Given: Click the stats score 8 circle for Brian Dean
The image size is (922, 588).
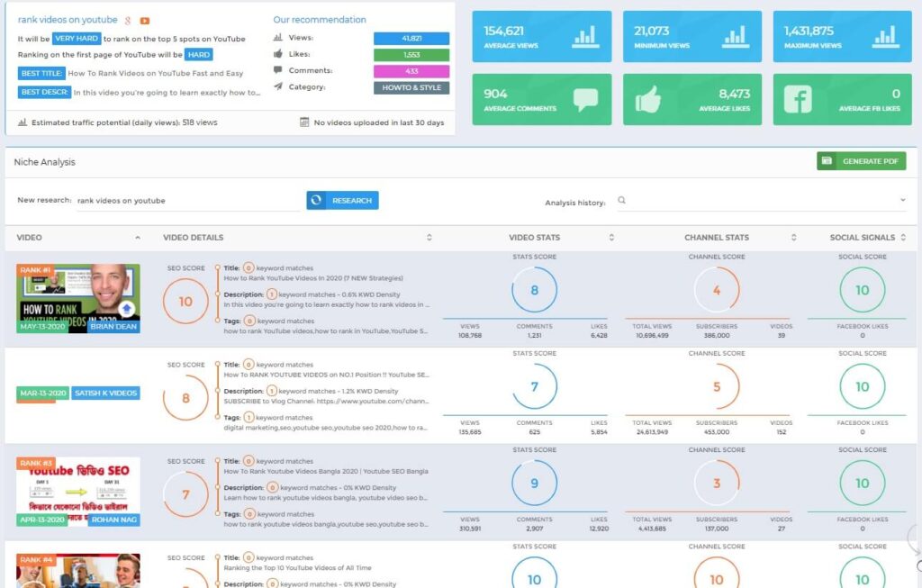Looking at the screenshot, I should click(535, 290).
